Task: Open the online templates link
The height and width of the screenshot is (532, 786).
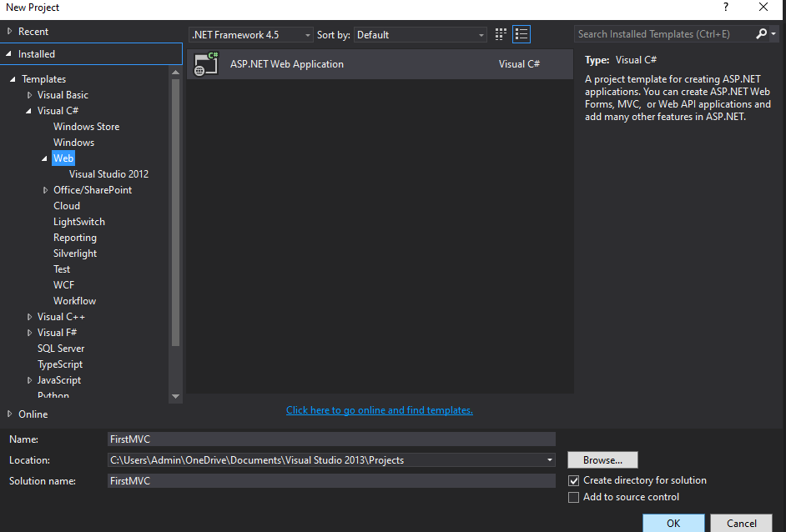Action: (x=380, y=409)
